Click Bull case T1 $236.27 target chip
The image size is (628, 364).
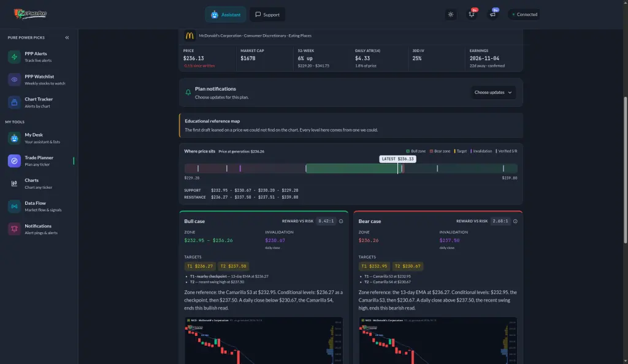[x=200, y=266]
